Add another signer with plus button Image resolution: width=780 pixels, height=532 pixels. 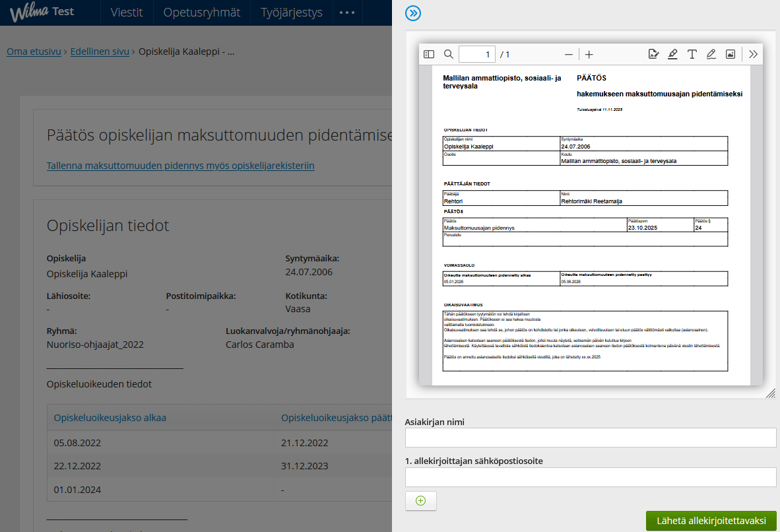click(x=421, y=501)
